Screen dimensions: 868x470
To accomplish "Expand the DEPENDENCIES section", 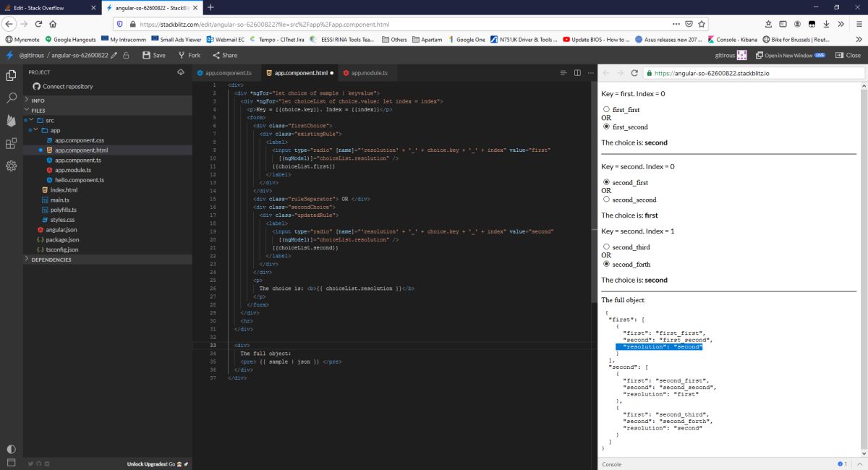I will [108, 260].
